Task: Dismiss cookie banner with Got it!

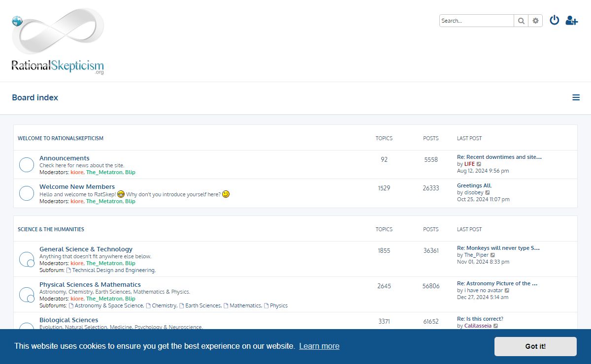Action: coord(535,346)
